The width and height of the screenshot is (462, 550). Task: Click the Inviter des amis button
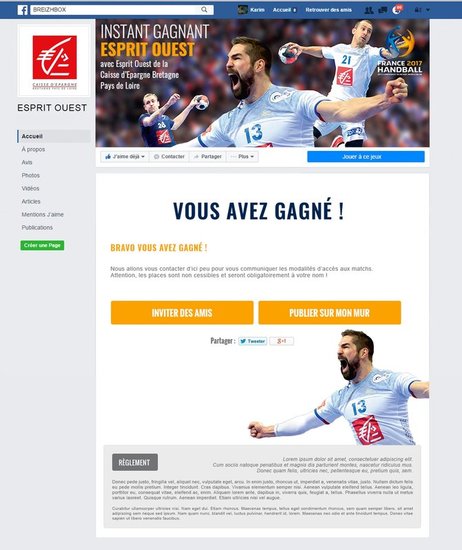182,313
